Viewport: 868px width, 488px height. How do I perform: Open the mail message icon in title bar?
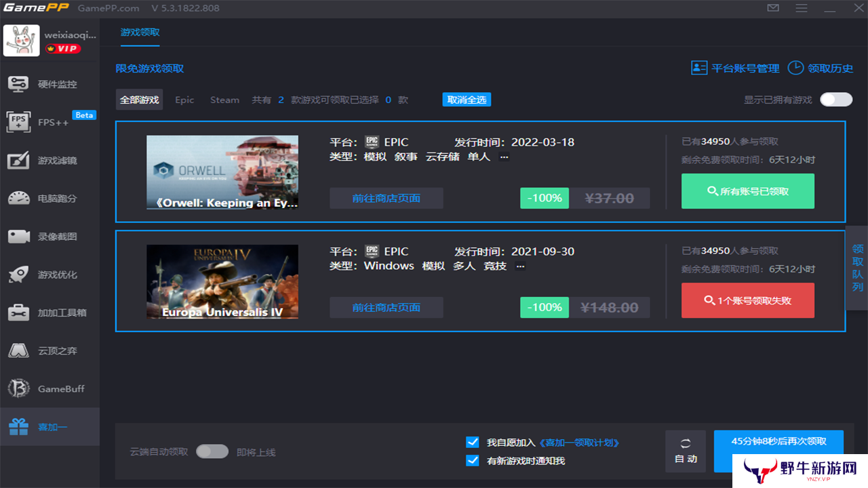[773, 8]
